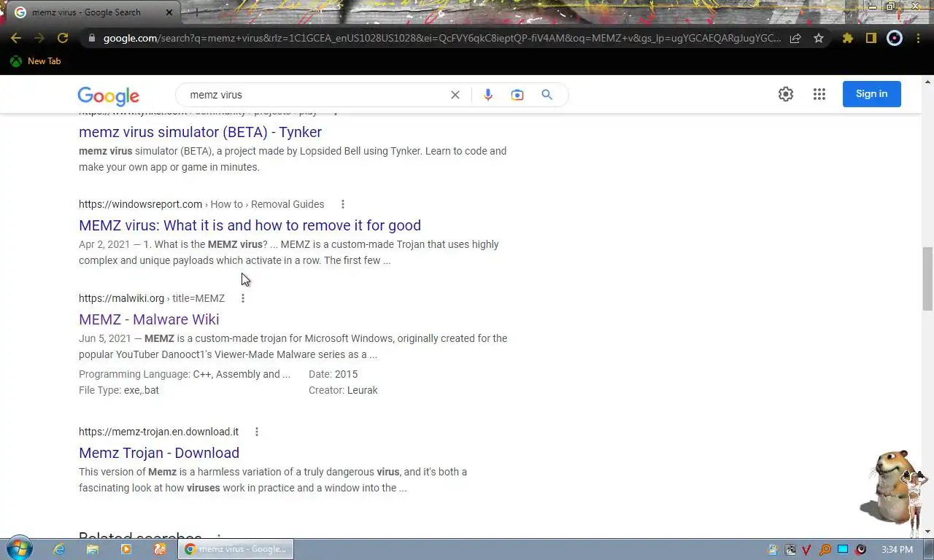This screenshot has width=934, height=560.
Task: Click the memz-trojan.en.download.it URL text
Action: coord(158,432)
